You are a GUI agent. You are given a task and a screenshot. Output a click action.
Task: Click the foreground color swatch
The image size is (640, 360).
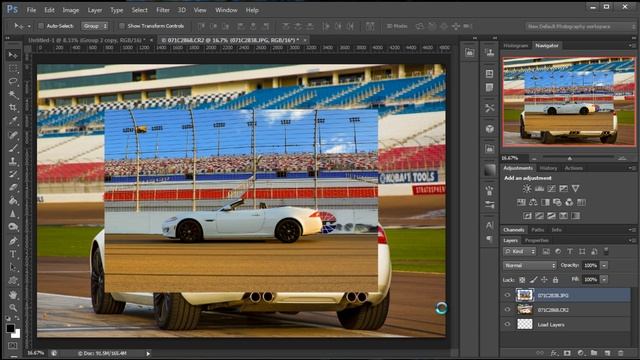coord(10,328)
